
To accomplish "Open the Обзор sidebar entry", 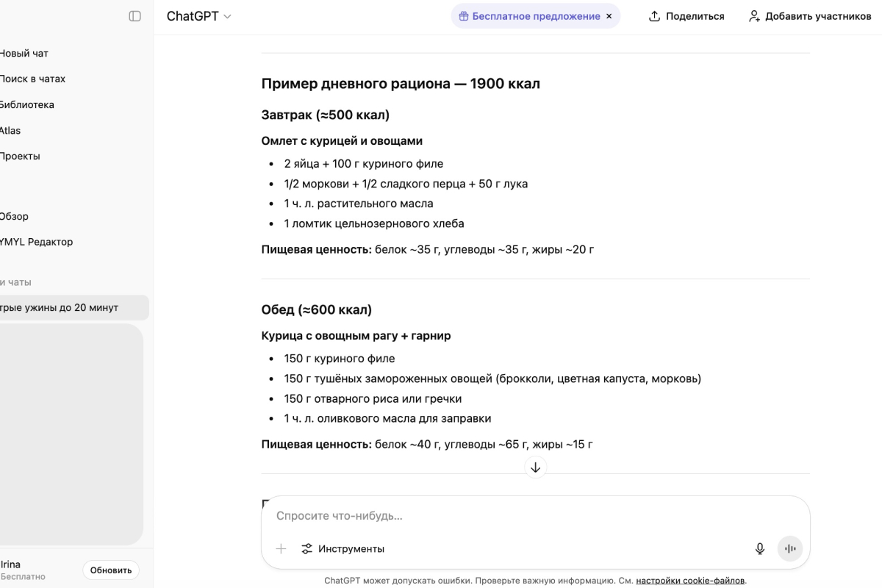I will [16, 216].
